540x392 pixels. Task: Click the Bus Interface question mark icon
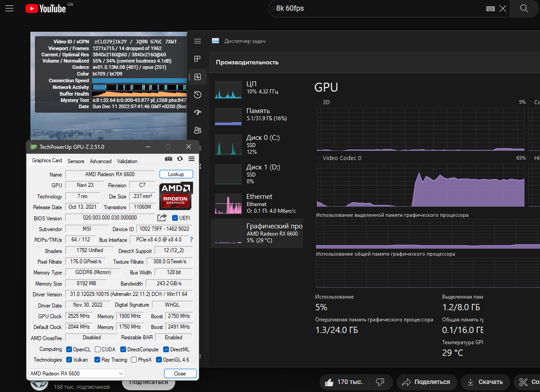(x=191, y=240)
